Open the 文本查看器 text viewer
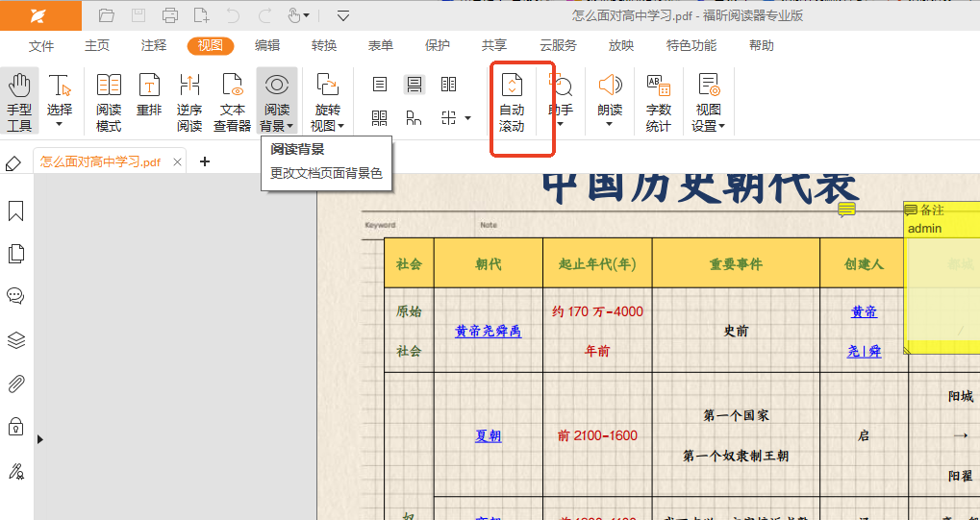980x520 pixels. coord(232,101)
